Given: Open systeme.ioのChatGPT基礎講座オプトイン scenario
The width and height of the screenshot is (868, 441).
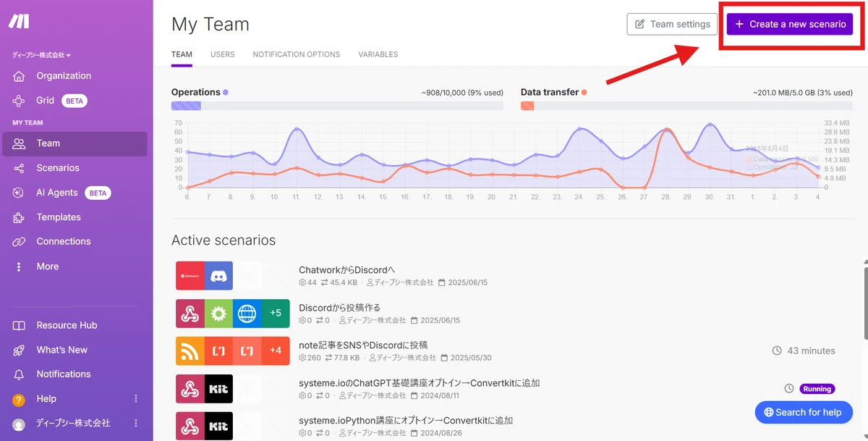Looking at the screenshot, I should 420,383.
